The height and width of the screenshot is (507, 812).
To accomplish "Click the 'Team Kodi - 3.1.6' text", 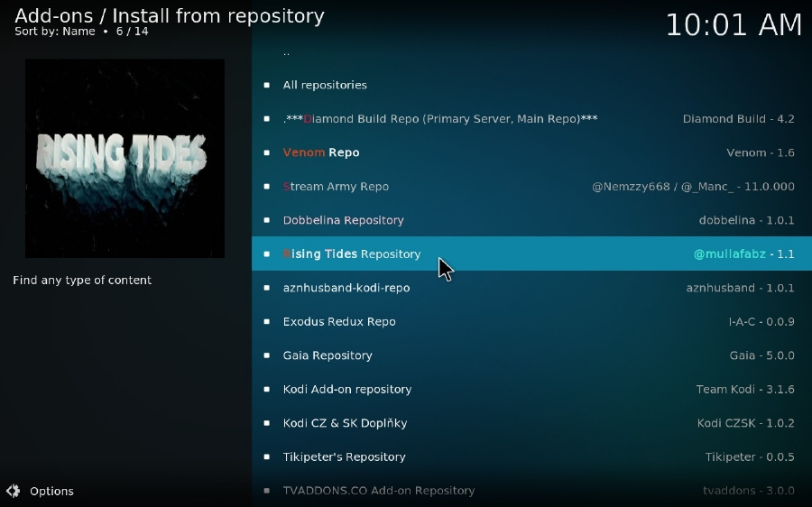I will (745, 389).
